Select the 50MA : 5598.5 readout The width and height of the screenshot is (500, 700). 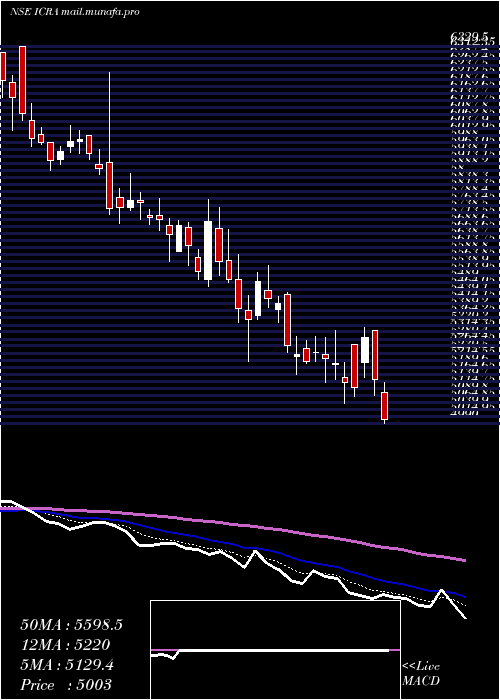point(71,625)
